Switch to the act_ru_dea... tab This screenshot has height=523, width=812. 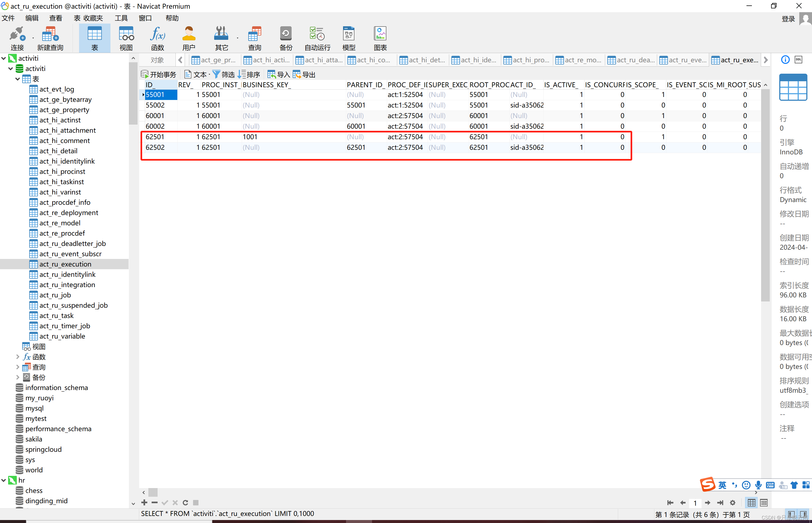pyautogui.click(x=631, y=60)
